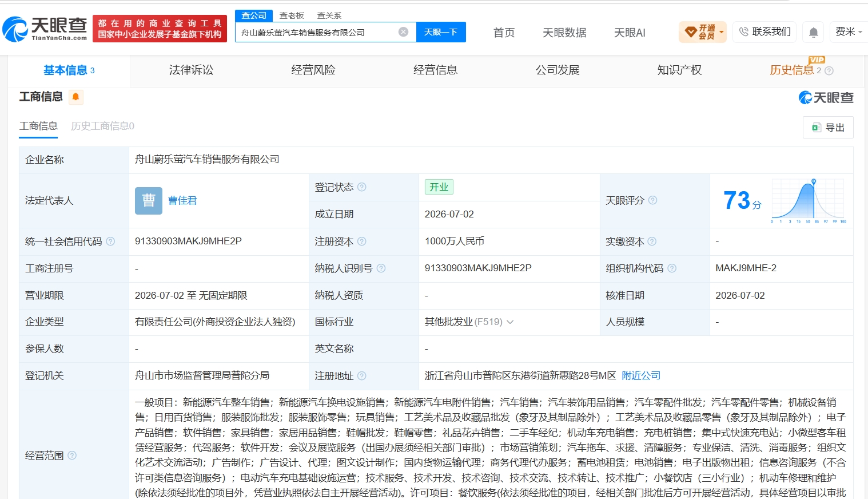
Task: Click help icon next to 注册地址
Action: click(x=361, y=376)
